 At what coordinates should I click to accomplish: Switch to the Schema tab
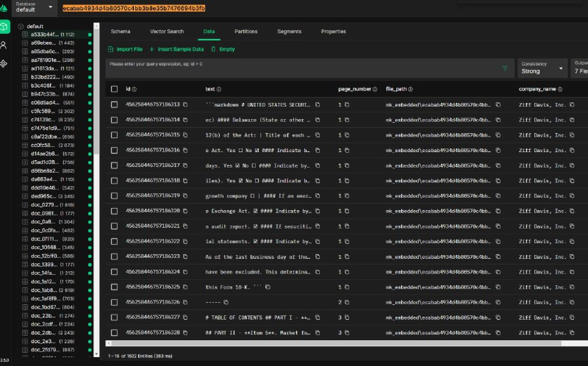coord(121,32)
